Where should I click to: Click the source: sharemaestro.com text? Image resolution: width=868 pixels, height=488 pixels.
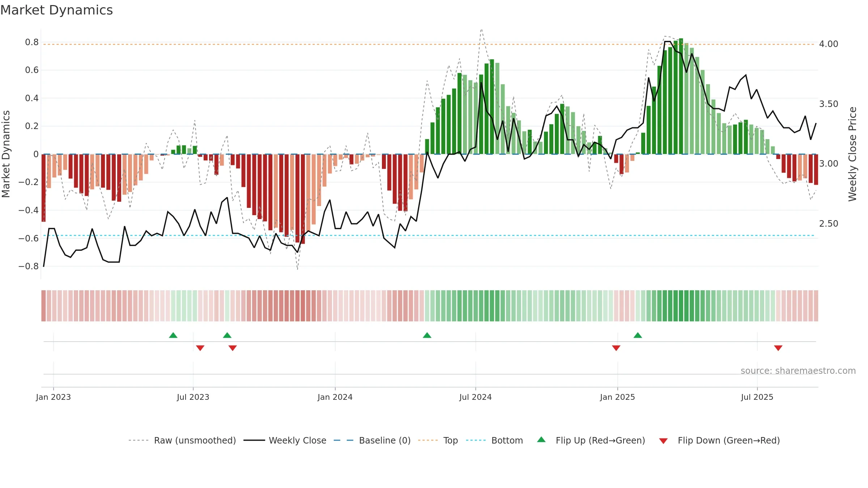pos(798,371)
